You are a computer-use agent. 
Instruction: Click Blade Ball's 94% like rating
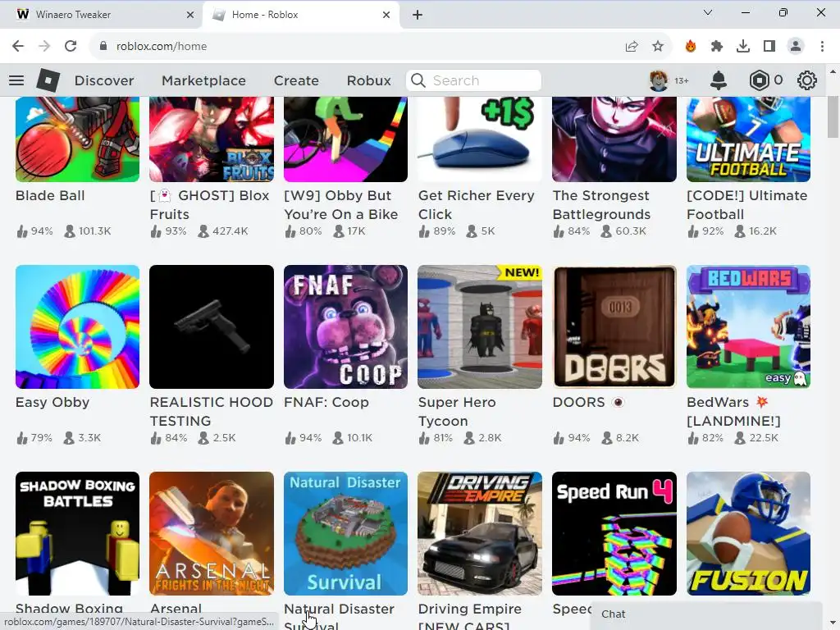click(x=34, y=231)
